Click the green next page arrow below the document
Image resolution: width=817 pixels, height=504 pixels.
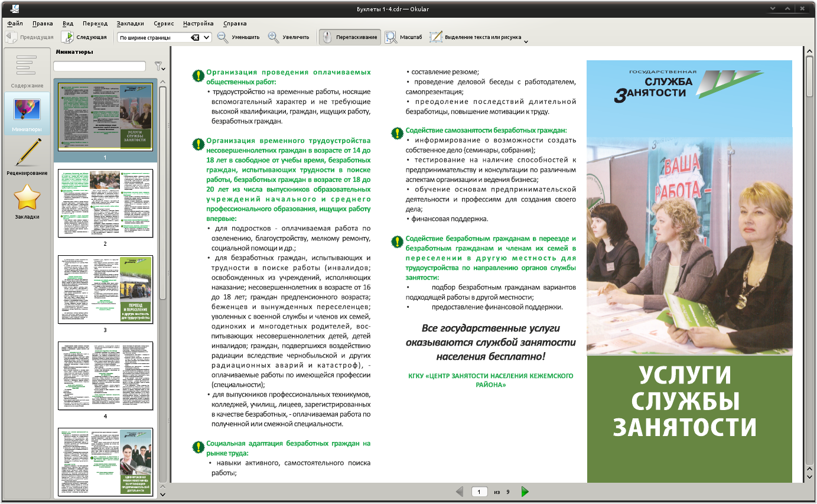point(525,492)
